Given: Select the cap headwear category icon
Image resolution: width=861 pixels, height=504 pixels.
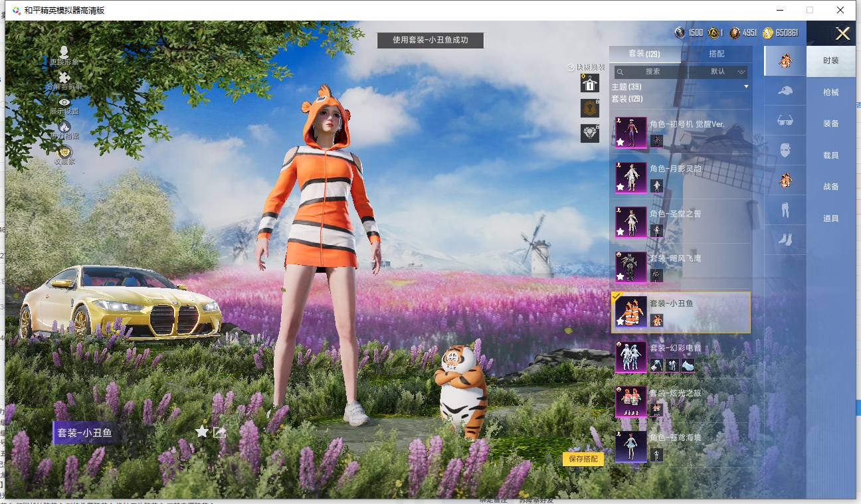Looking at the screenshot, I should (x=785, y=90).
